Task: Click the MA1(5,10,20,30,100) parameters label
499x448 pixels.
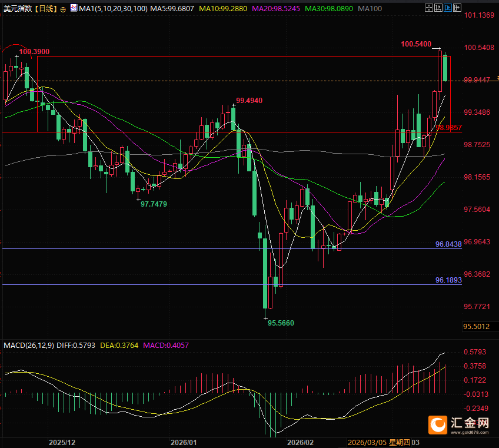Action: pos(114,9)
